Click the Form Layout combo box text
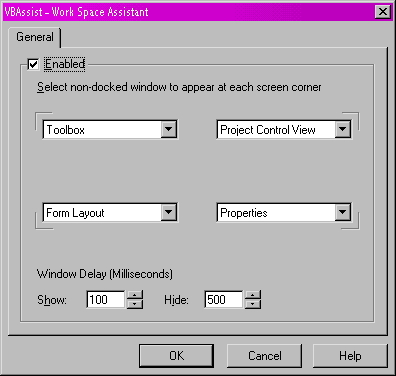The height and width of the screenshot is (376, 396). click(75, 213)
